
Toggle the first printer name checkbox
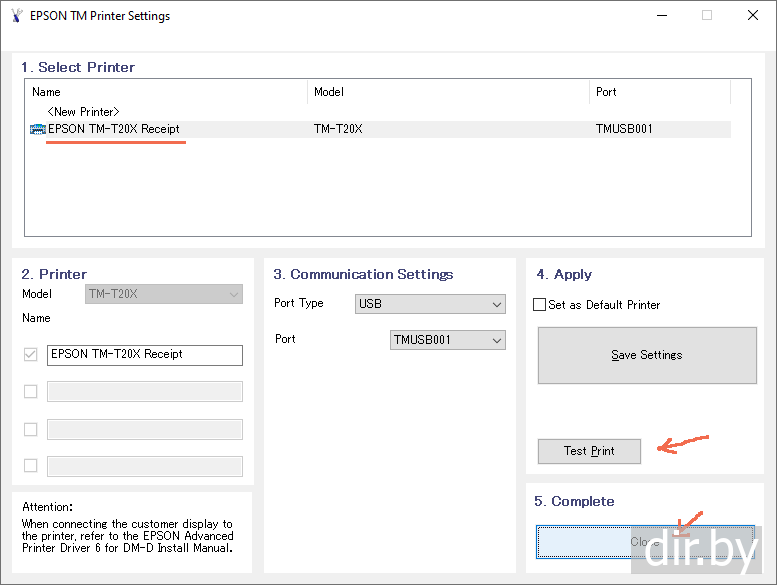(x=30, y=354)
